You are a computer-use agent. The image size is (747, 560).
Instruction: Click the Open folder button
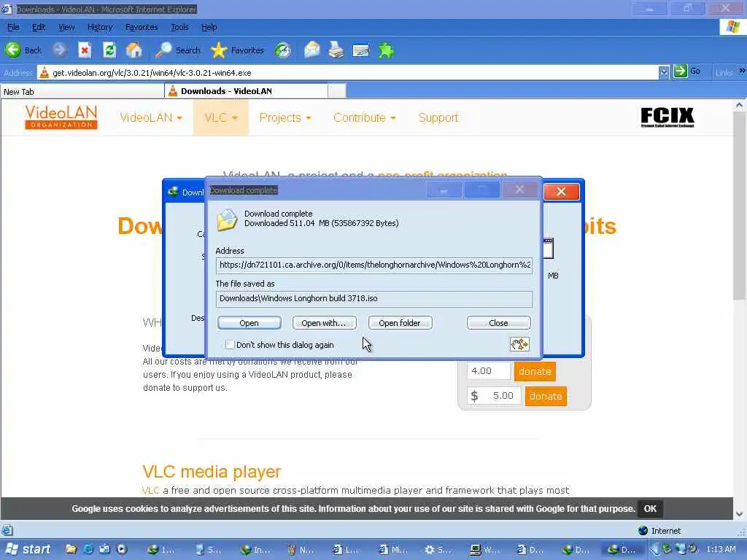tap(400, 323)
